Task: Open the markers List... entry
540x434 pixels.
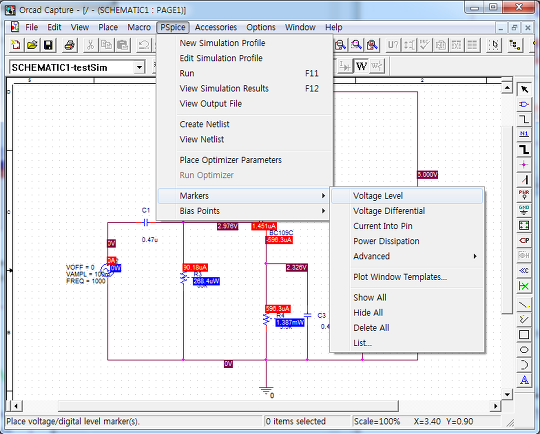Action: pos(407,343)
